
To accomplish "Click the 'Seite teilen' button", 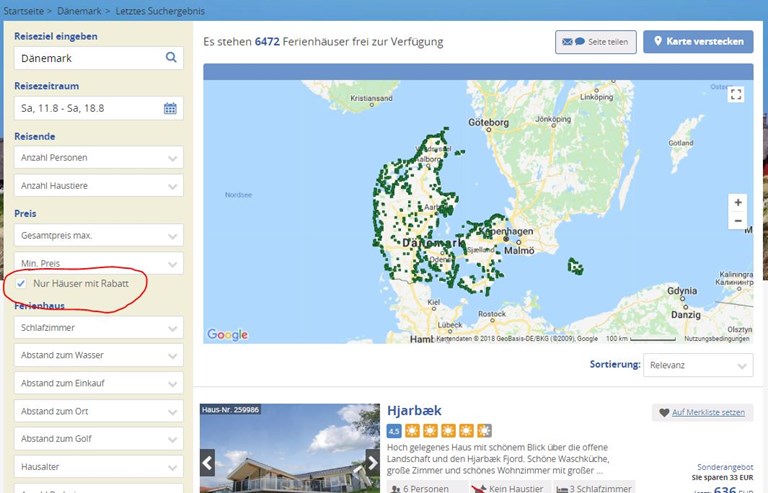I will tap(596, 42).
